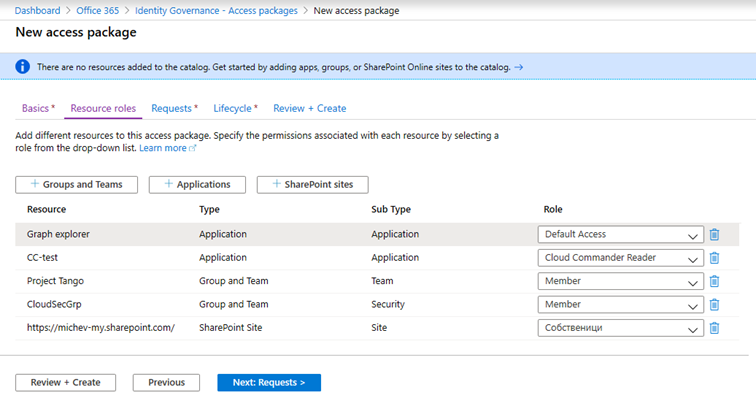
Task: Open the Cloud Commander Reader role dropdown
Action: (621, 258)
